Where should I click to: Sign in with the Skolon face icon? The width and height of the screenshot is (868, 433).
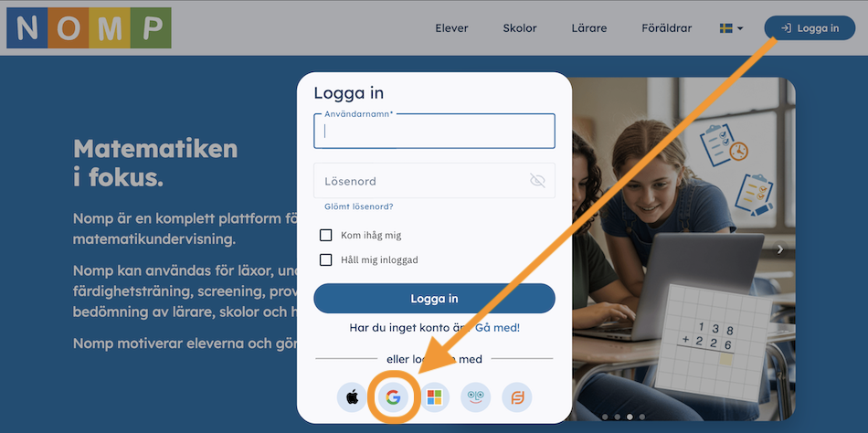475,397
